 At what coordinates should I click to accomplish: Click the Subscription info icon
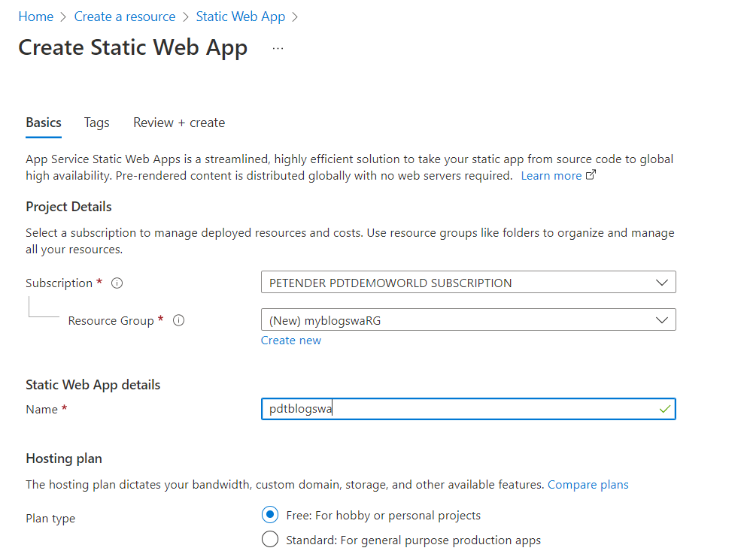coord(117,283)
